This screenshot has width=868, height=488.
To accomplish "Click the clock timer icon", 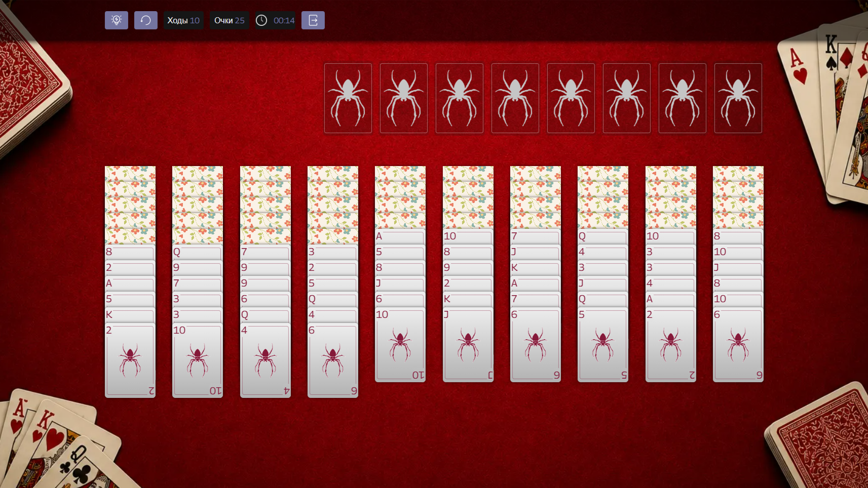I will [261, 20].
